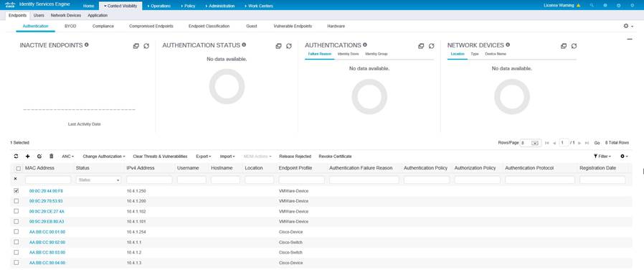Image resolution: width=644 pixels, height=270 pixels.
Task: Switch to the Compromised Endpoints tab
Action: (151, 26)
